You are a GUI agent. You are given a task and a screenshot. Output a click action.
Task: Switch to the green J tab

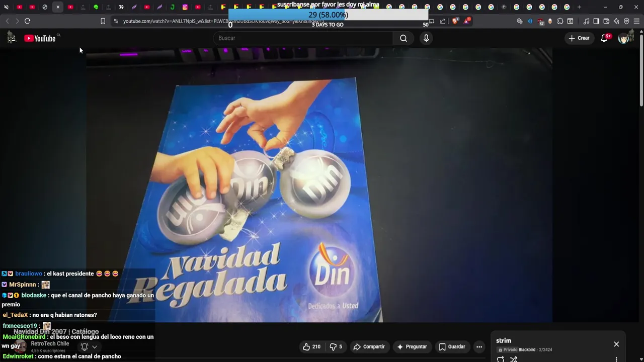tap(172, 7)
